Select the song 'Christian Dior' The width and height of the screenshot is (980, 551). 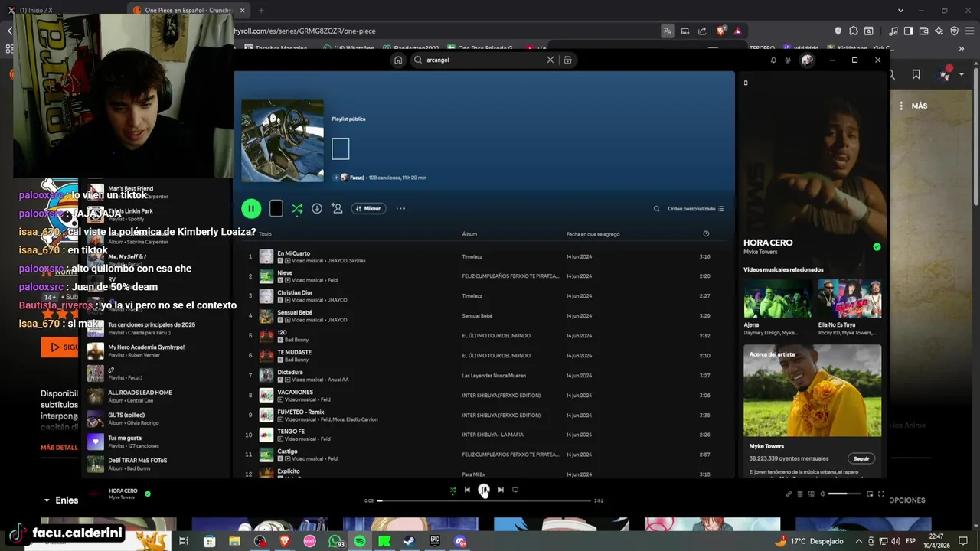pyautogui.click(x=295, y=292)
